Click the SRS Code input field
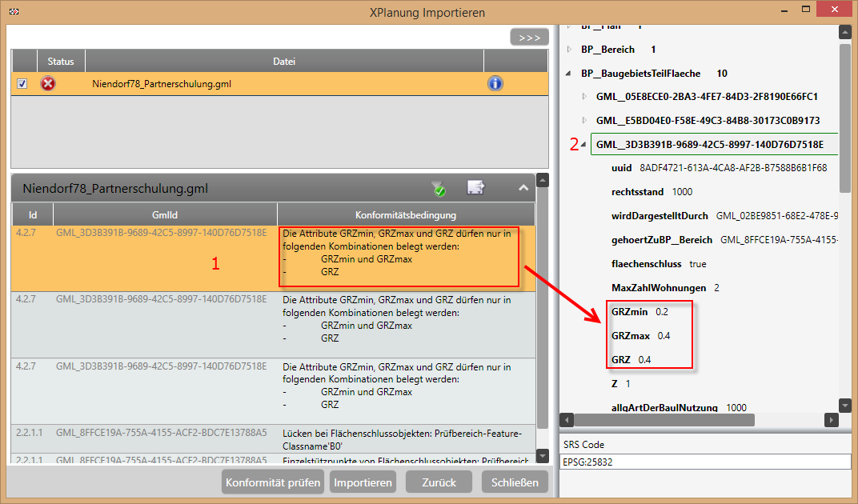 pyautogui.click(x=704, y=462)
